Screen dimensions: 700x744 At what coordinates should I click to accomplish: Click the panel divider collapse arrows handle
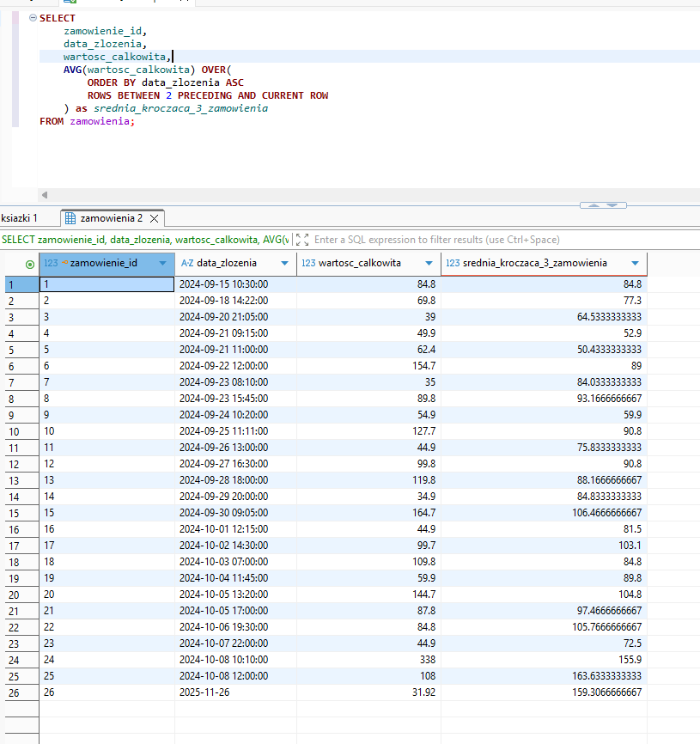pos(603,205)
